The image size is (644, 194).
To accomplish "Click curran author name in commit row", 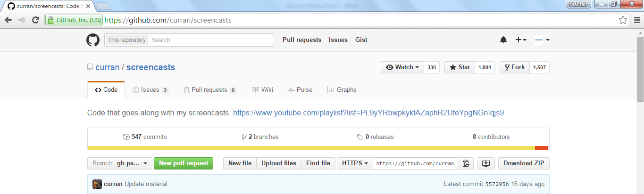I will click(113, 184).
